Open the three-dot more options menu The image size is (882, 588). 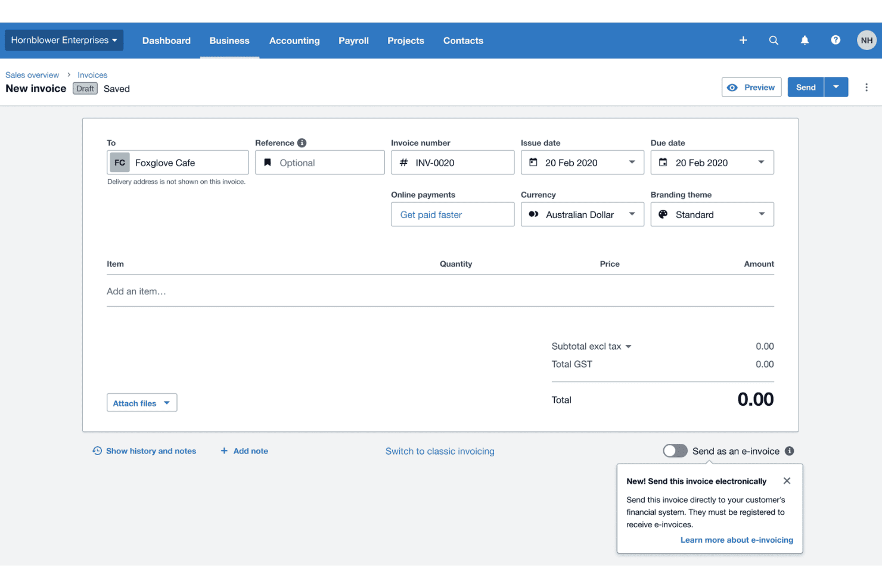[867, 88]
